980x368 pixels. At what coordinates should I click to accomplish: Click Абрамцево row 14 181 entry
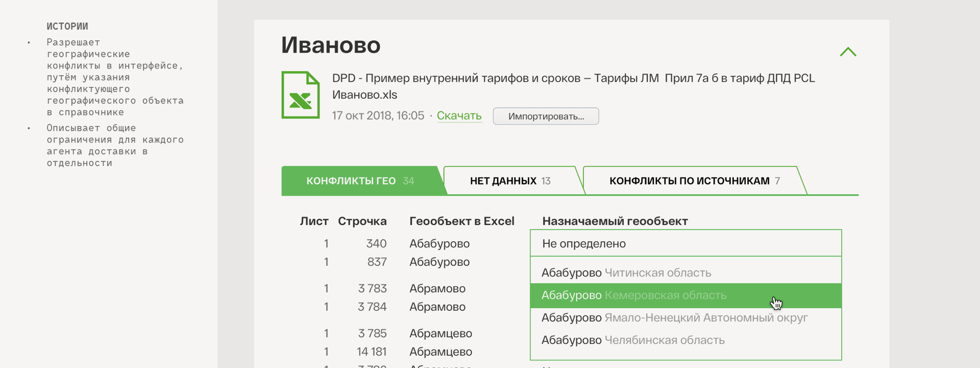click(x=440, y=352)
